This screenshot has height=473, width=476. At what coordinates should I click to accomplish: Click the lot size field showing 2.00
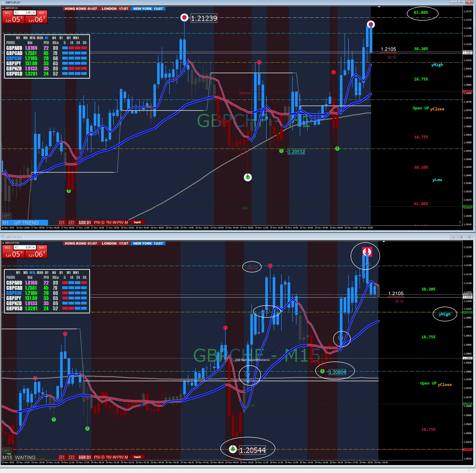coord(25,13)
